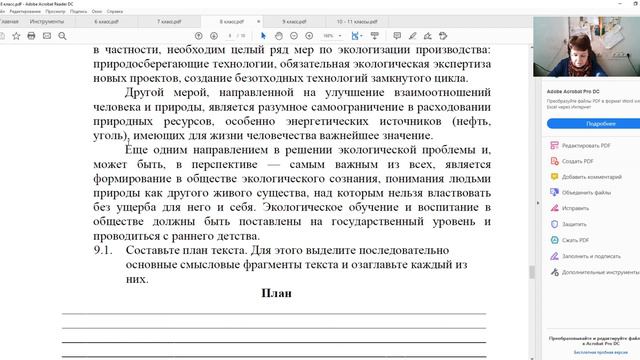640x360 pixels.
Task: Zoom in with the plus icon
Action: point(309,36)
